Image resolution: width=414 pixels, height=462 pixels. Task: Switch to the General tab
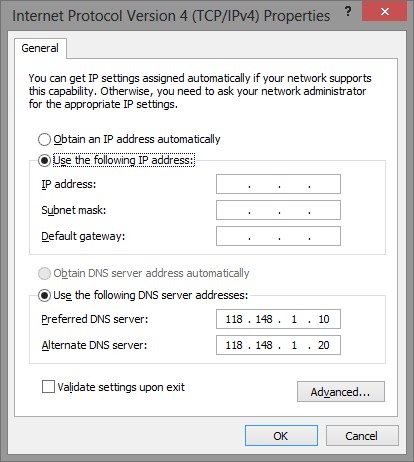tap(40, 48)
